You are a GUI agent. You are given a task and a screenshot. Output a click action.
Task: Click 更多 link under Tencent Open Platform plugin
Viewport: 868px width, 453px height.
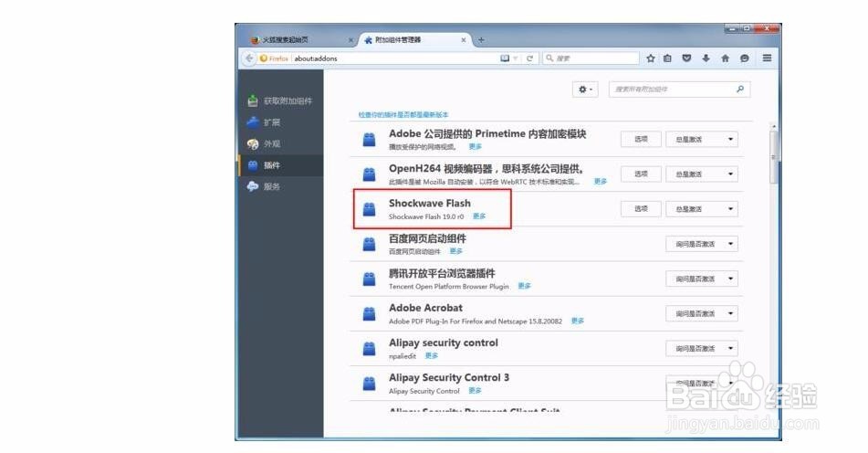click(524, 286)
